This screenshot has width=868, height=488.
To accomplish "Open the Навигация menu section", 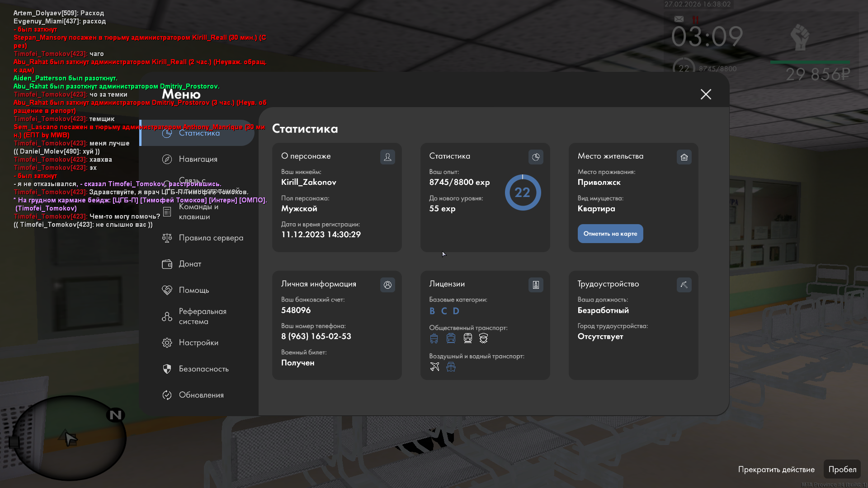I will pos(198,159).
